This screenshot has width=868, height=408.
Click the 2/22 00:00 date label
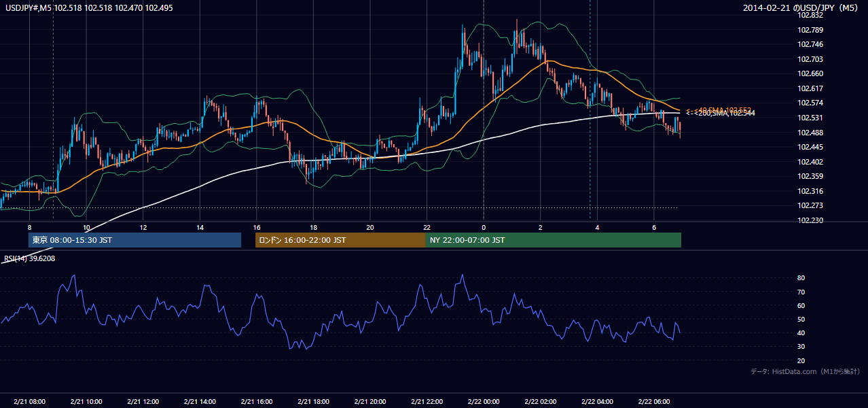[484, 402]
